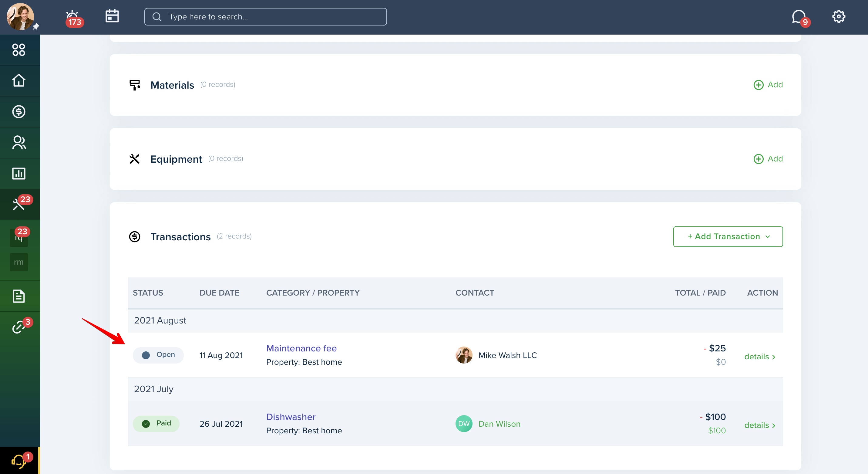Select the 'rm' sidebar item
The width and height of the screenshot is (868, 474).
(19, 262)
